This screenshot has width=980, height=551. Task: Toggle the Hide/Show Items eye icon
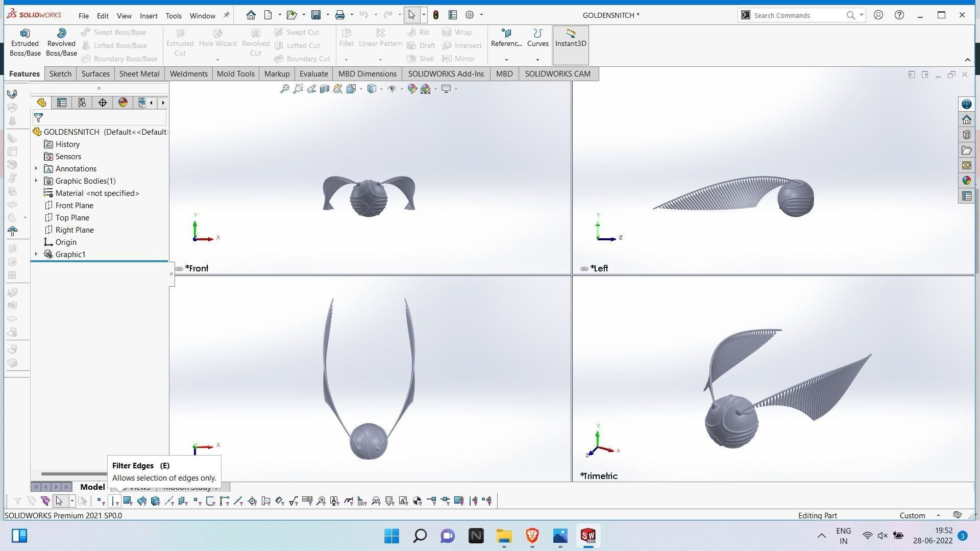pos(392,89)
